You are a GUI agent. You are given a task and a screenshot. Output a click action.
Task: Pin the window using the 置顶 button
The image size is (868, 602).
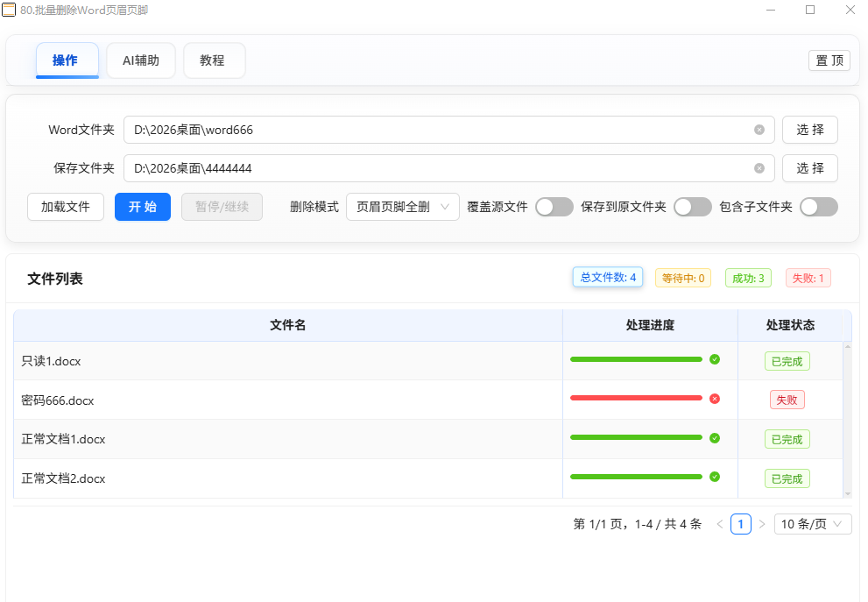829,60
